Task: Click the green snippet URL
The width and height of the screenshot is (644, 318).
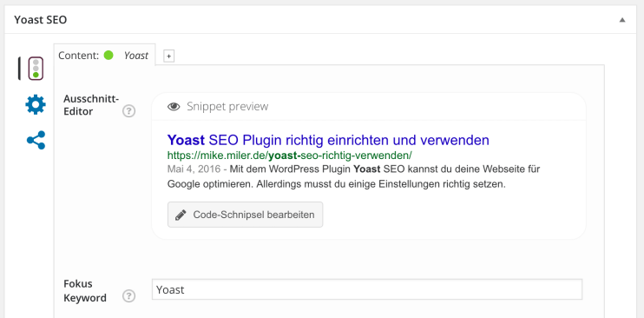Action: [290, 156]
